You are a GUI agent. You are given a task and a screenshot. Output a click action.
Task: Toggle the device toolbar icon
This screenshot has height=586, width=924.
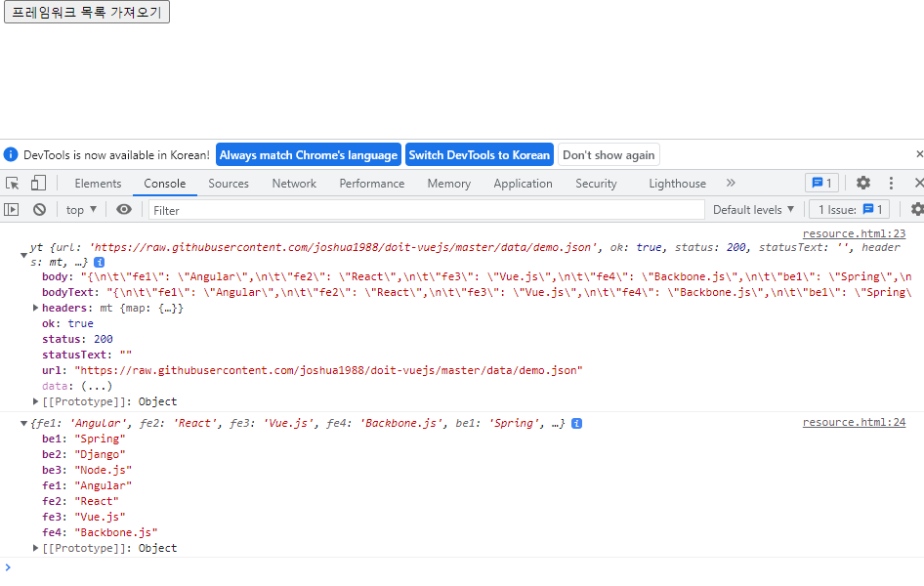tap(38, 184)
